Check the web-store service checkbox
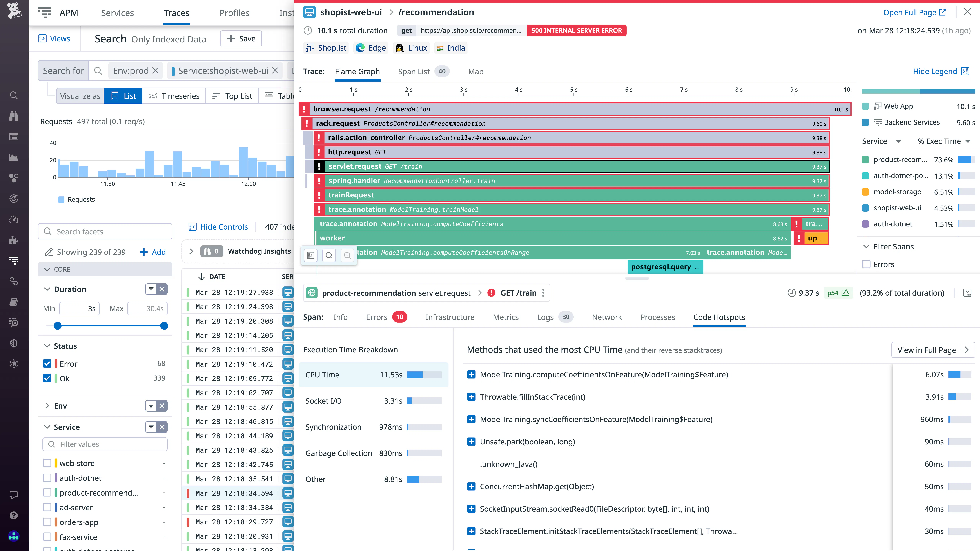 (x=47, y=463)
